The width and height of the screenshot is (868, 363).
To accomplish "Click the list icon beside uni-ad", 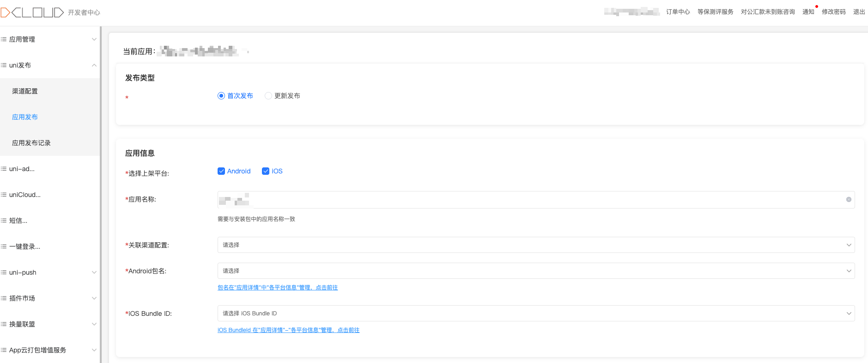I will pos(4,169).
